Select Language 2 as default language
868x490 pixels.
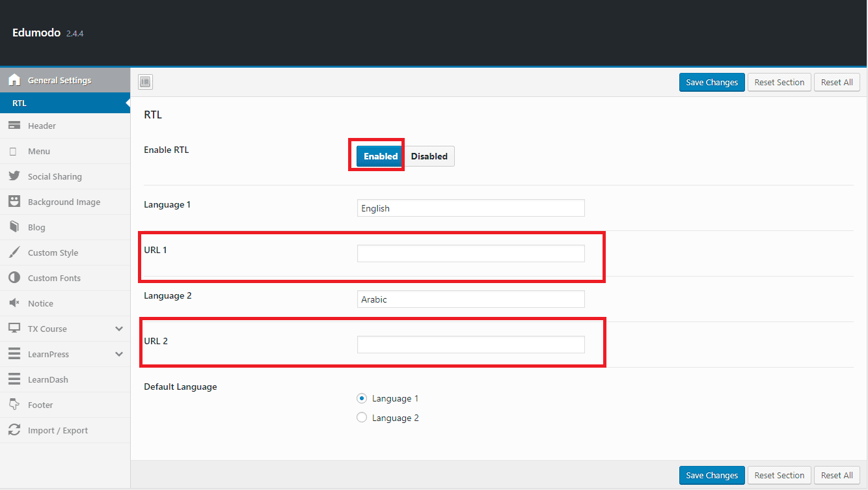[x=362, y=418]
